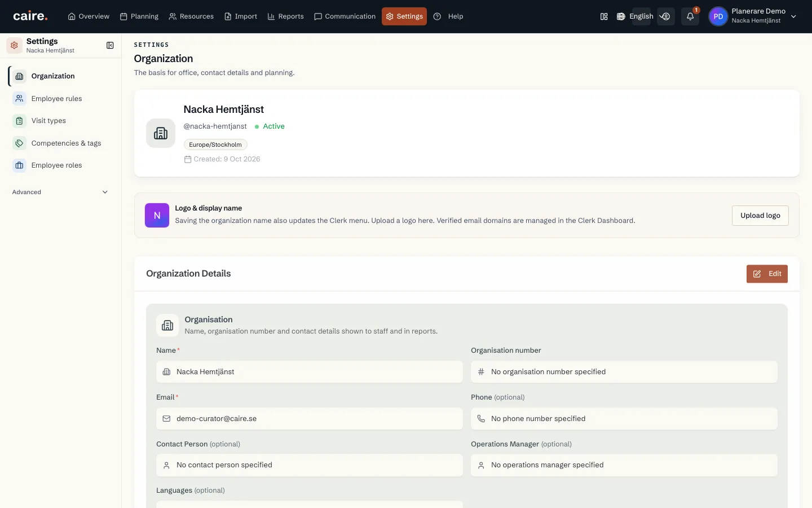Open the Help page
The width and height of the screenshot is (812, 508).
[448, 16]
